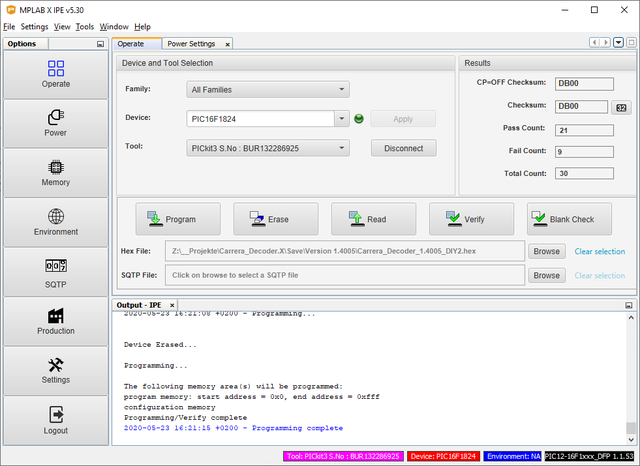The image size is (640, 466).
Task: Click the Device PIC16F1824 status bar label
Action: 443,456
